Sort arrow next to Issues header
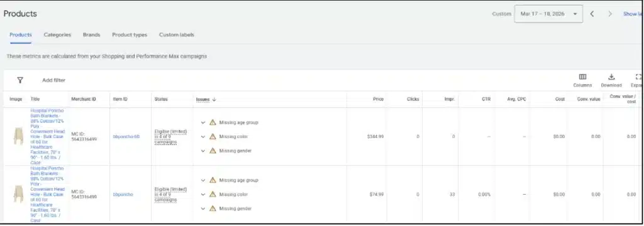The height and width of the screenshot is (226, 644). point(214,99)
